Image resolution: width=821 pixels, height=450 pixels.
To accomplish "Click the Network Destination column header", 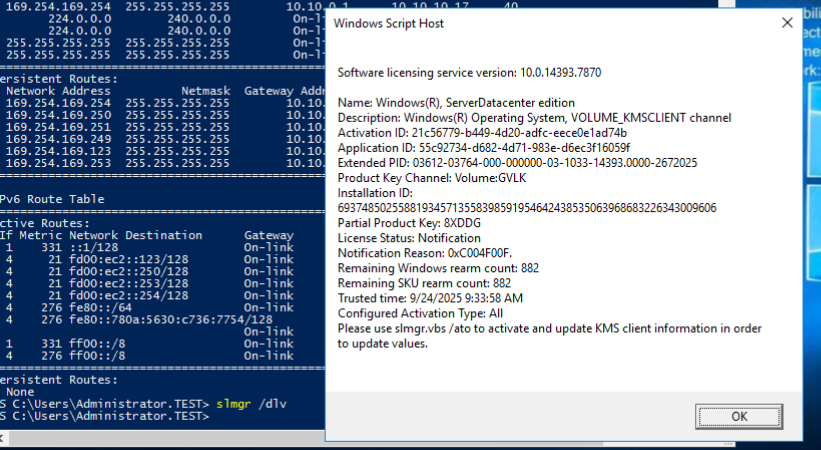I will (x=136, y=235).
